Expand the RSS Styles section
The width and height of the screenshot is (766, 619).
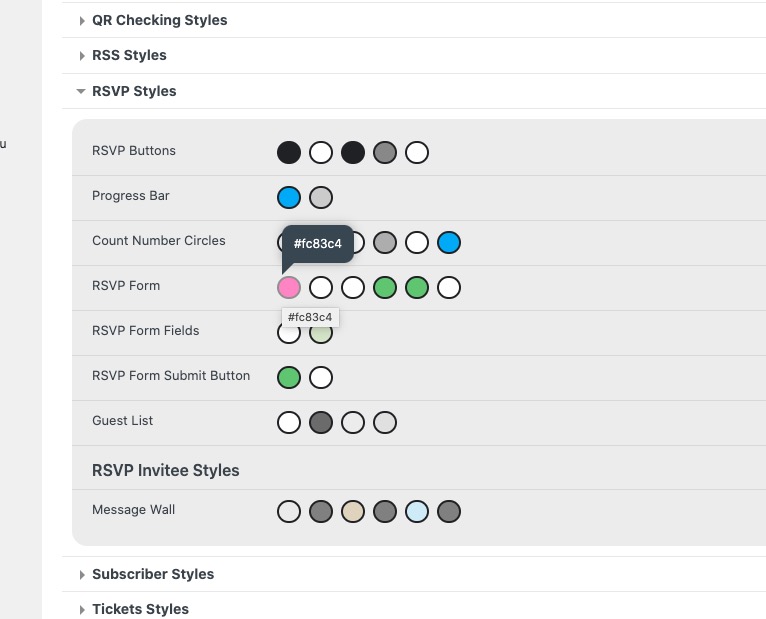pyautogui.click(x=129, y=55)
